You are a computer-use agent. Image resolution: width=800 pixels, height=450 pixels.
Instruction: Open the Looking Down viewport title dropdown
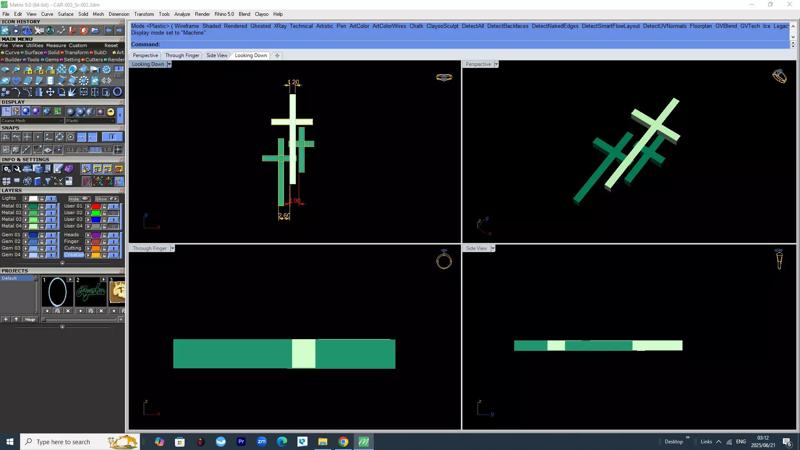pyautogui.click(x=169, y=64)
